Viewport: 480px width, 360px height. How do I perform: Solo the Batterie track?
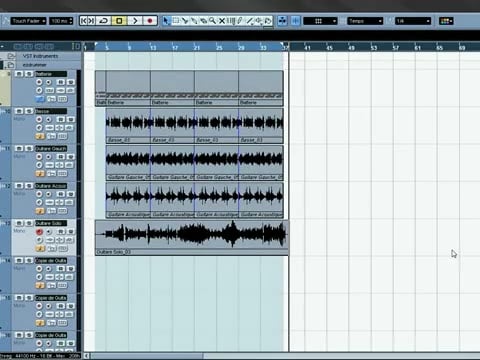(29, 74)
